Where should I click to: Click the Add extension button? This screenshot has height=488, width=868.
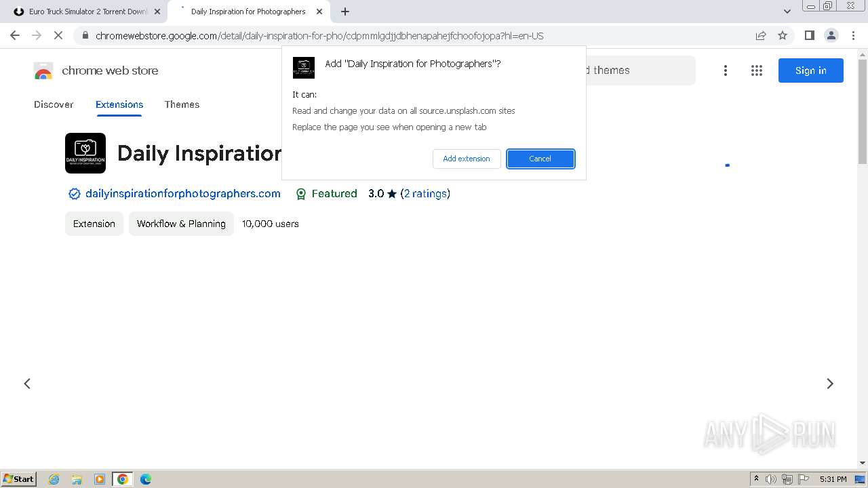click(x=467, y=159)
